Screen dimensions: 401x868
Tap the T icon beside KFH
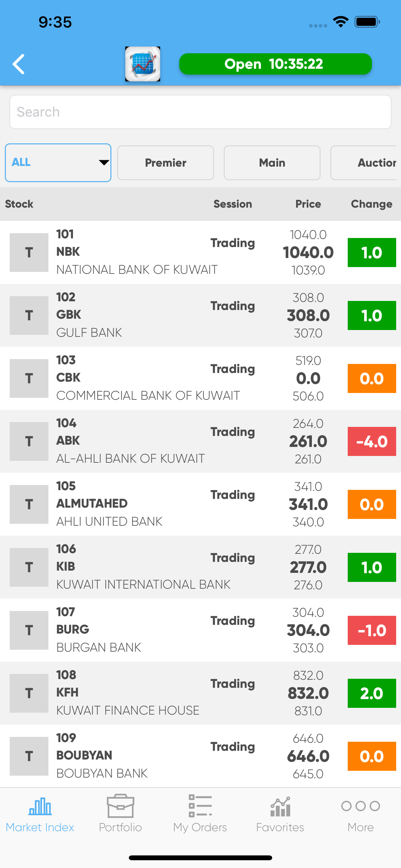click(x=29, y=693)
